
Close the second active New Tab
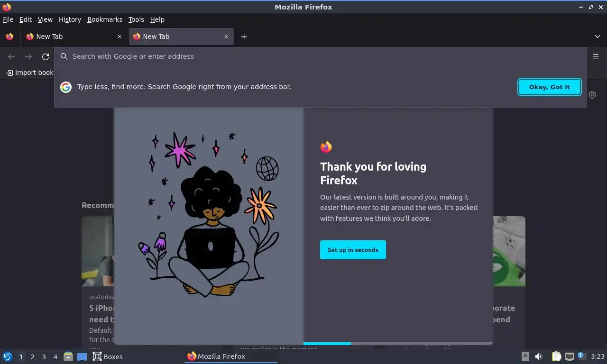click(x=226, y=36)
